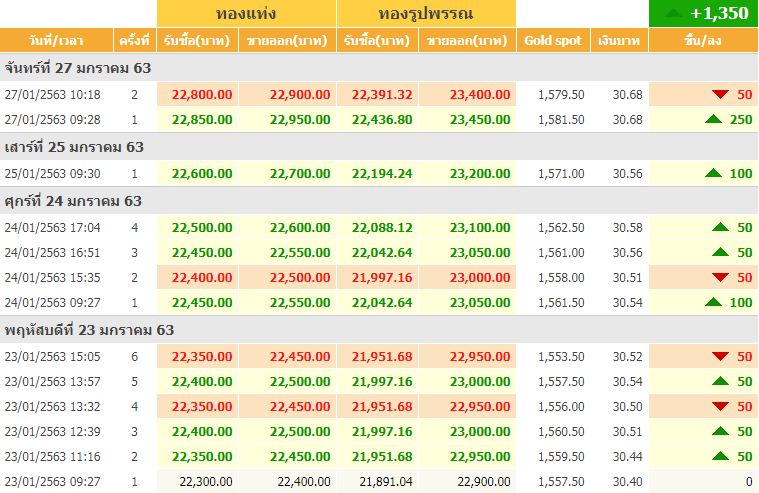Click the พฤหัสบดีที่ 23 มกราคม 63 date row
759x493 pixels.
coord(379,330)
